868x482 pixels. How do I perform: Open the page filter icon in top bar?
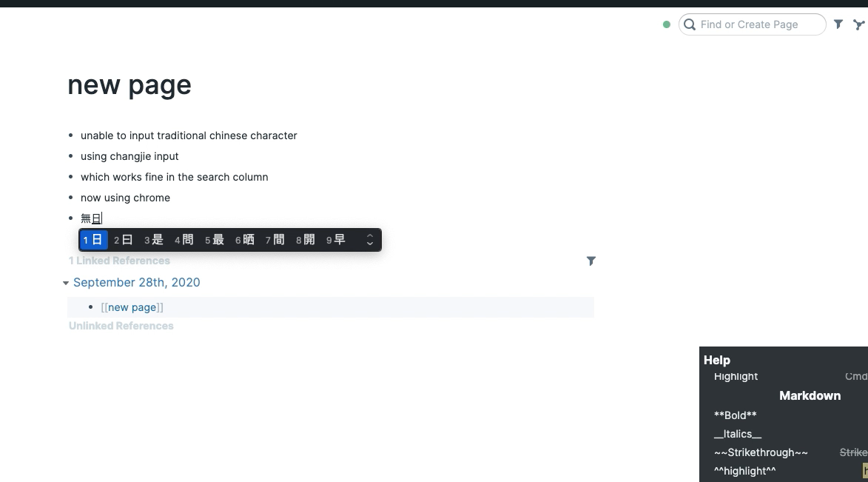click(838, 24)
